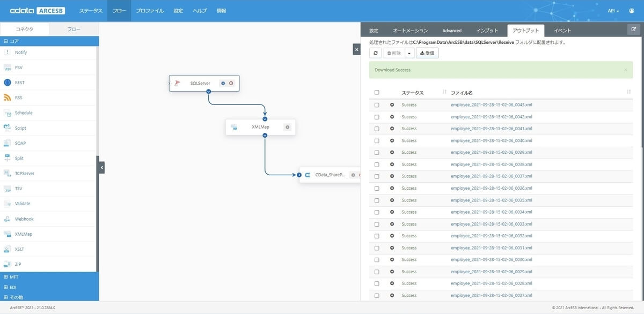Check the box for employee_..._0040.xml
The image size is (644, 314).
[377, 140]
